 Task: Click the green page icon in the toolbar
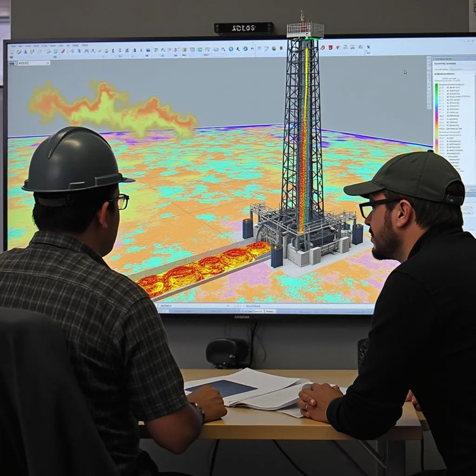pyautogui.click(x=56, y=51)
